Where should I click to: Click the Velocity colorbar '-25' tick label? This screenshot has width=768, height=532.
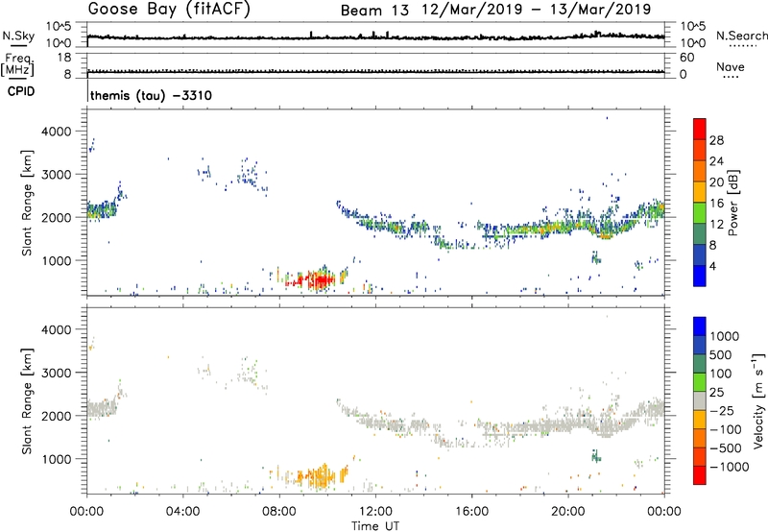click(x=722, y=411)
